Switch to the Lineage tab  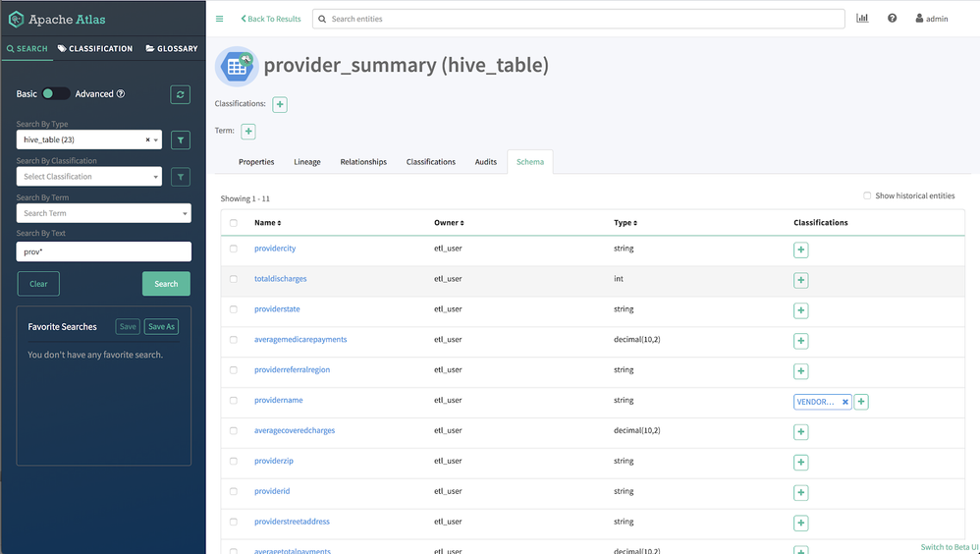[307, 162]
